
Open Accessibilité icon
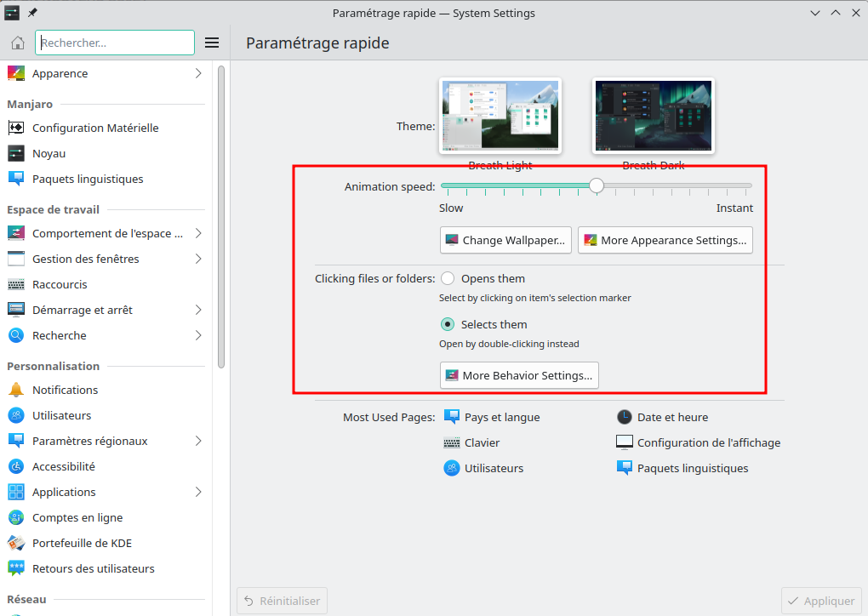pyautogui.click(x=16, y=466)
